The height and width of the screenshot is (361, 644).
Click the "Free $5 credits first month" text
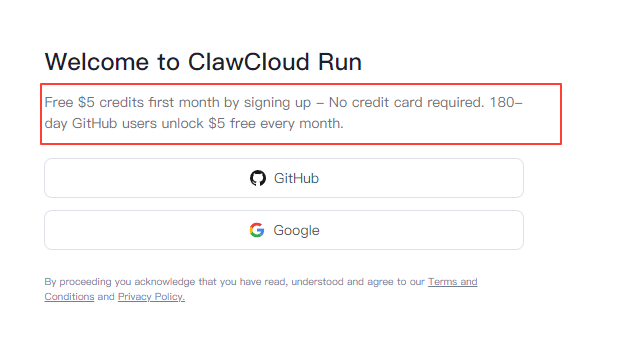point(132,102)
